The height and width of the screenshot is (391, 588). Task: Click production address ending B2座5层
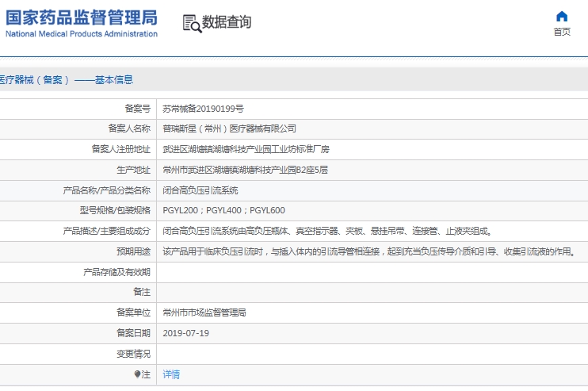245,170
